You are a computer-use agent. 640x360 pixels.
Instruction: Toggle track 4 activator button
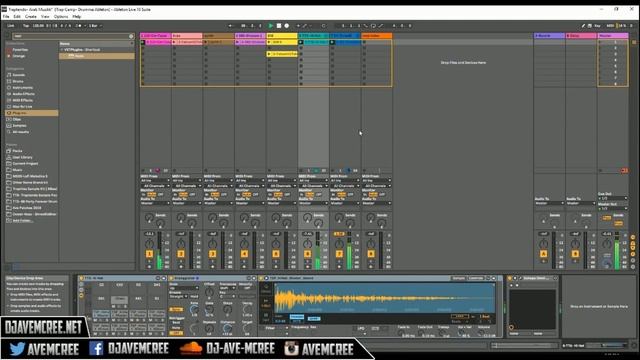[x=244, y=254]
